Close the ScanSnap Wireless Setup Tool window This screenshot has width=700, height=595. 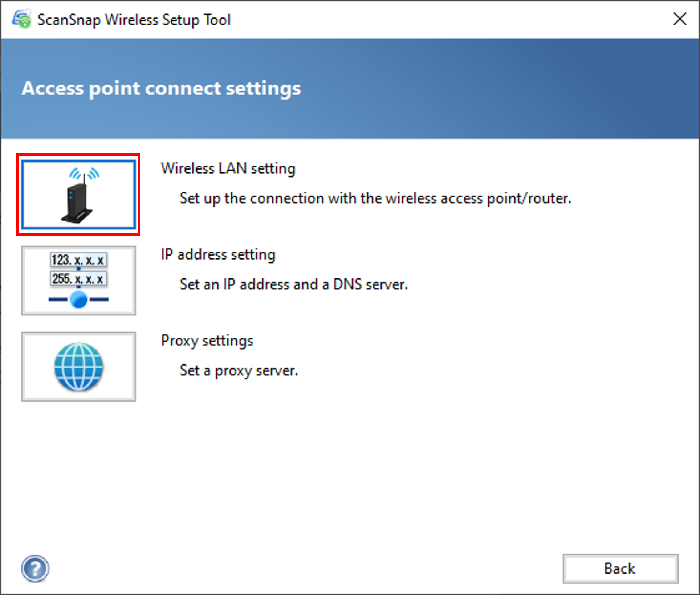[x=680, y=19]
